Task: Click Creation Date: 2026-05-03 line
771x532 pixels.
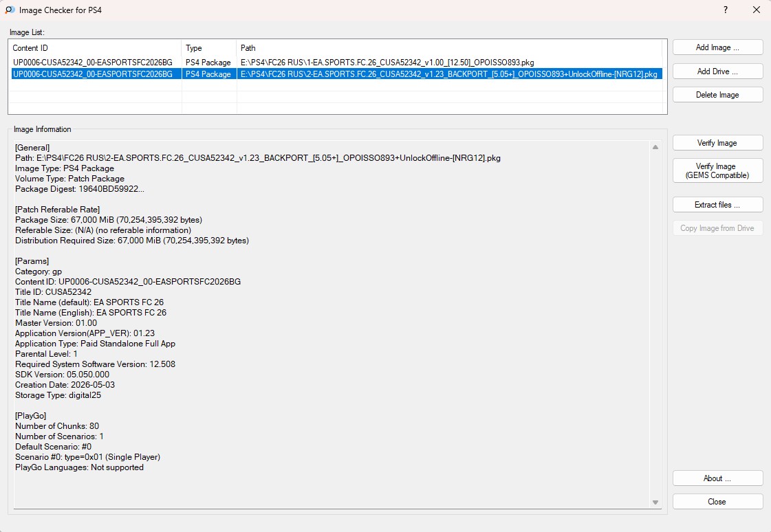Action: click(65, 385)
